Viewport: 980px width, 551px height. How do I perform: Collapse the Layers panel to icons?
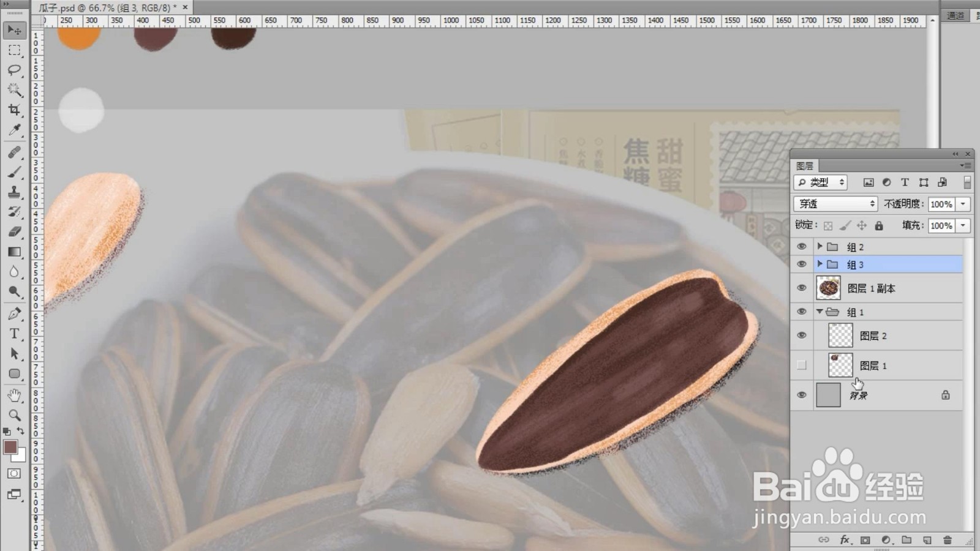coord(956,154)
